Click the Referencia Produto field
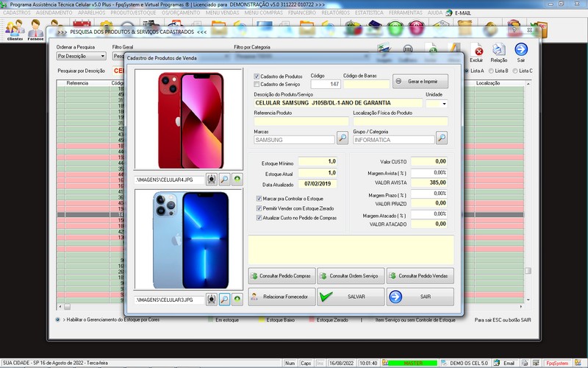Screen dimensions: 588x368 [x=301, y=121]
